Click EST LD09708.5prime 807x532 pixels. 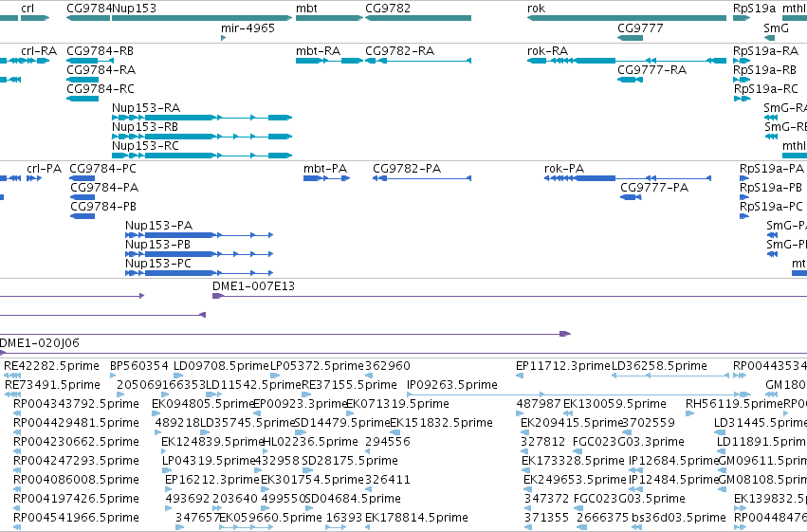click(177, 376)
